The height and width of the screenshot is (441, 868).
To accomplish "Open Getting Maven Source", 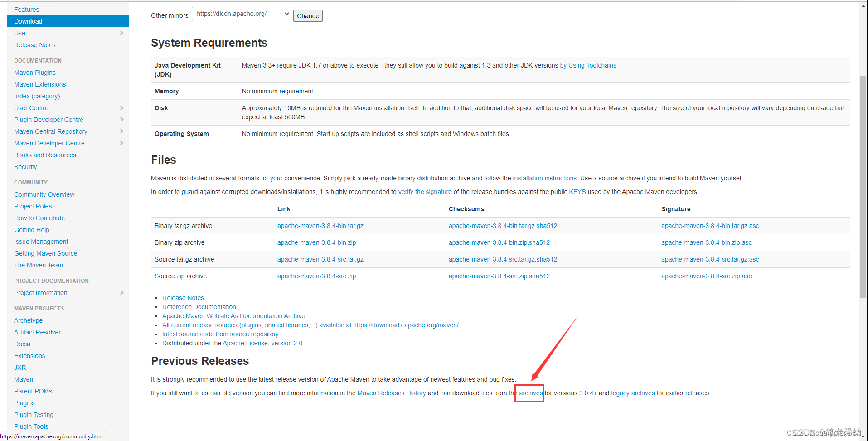I will (45, 253).
